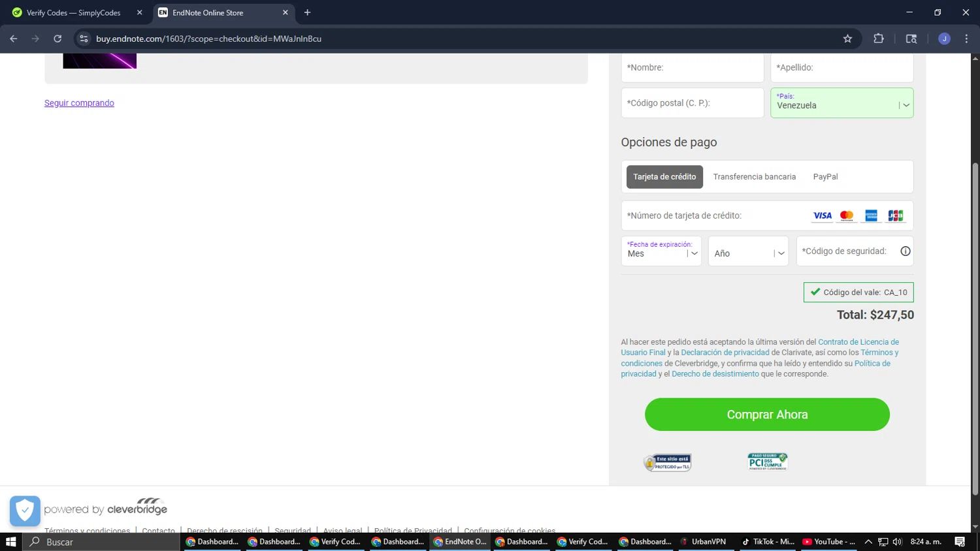Click the Código de seguridad field
980x551 pixels.
tap(855, 251)
